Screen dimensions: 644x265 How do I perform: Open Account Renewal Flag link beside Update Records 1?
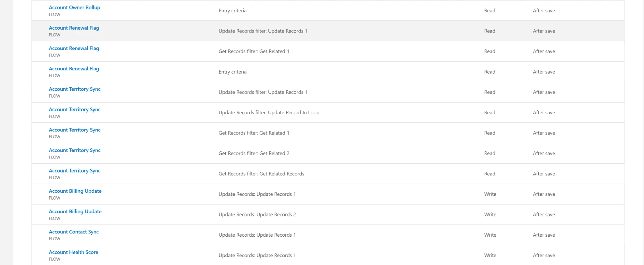coord(74,28)
